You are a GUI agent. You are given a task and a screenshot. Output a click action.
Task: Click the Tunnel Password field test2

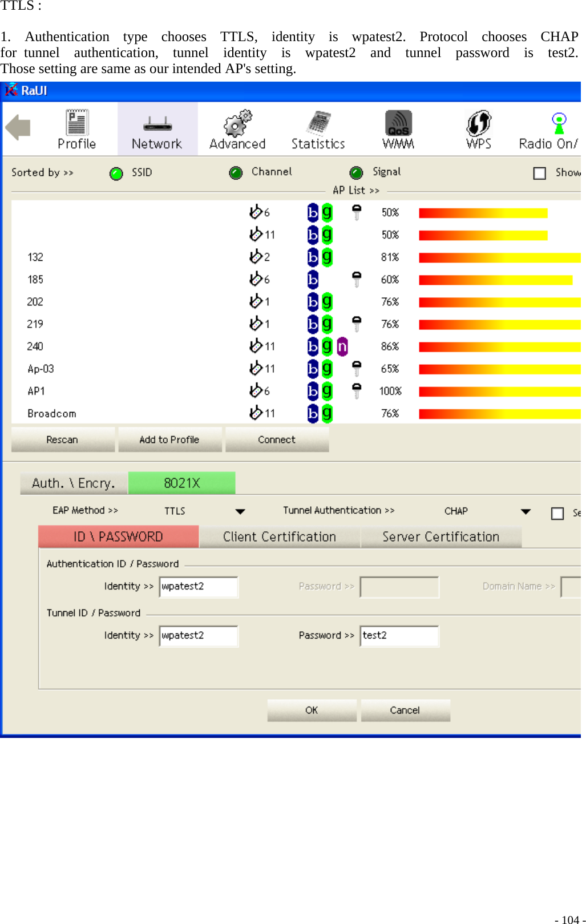(x=399, y=636)
